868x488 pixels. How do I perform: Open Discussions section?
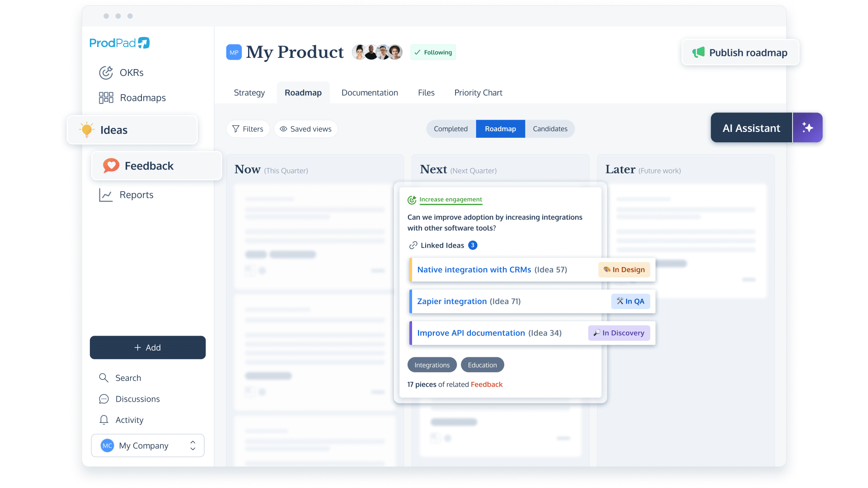138,399
